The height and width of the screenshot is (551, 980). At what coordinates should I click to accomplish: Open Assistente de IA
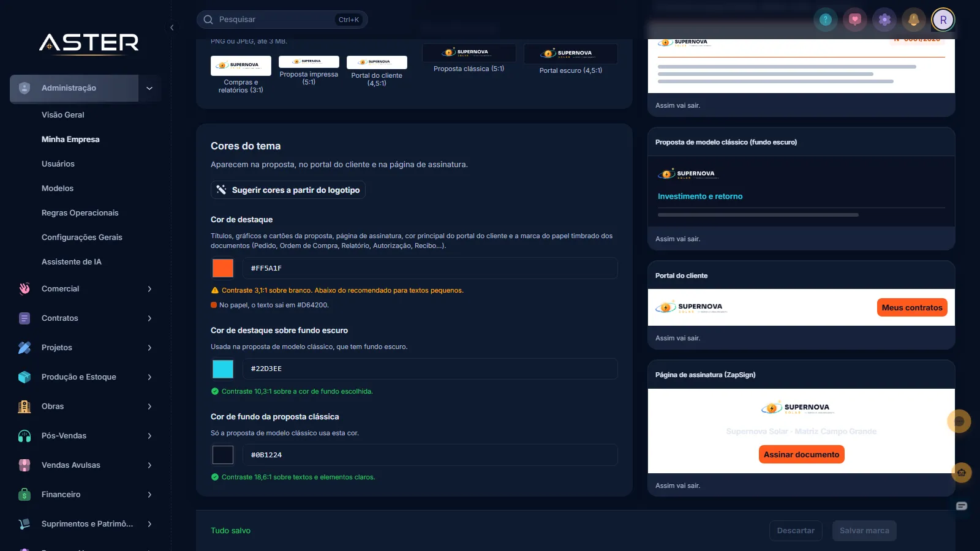(x=72, y=262)
